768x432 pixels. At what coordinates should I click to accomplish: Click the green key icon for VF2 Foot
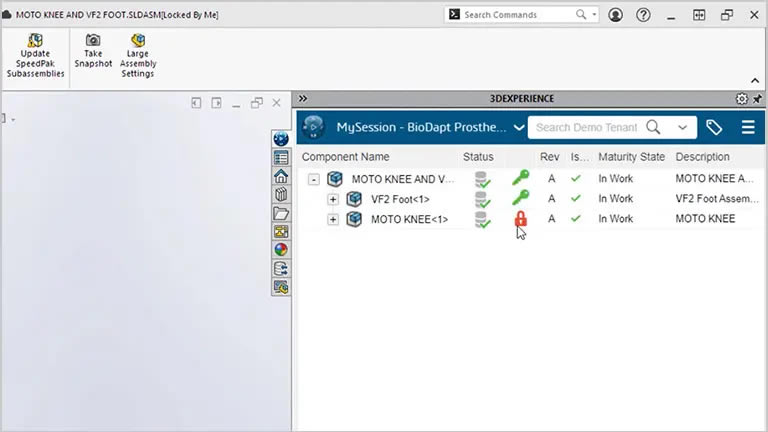pyautogui.click(x=520, y=199)
